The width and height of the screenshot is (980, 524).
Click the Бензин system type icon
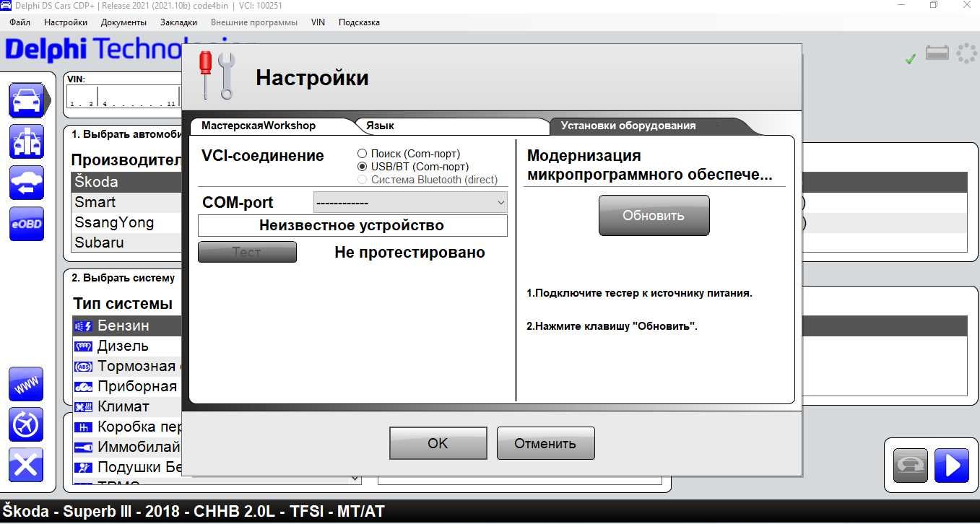click(83, 326)
